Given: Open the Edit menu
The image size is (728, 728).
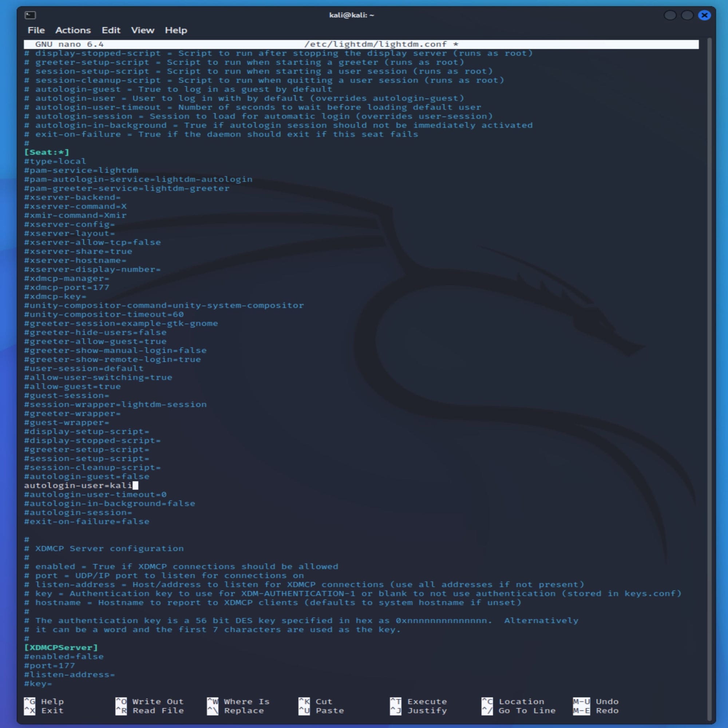Looking at the screenshot, I should click(x=111, y=30).
